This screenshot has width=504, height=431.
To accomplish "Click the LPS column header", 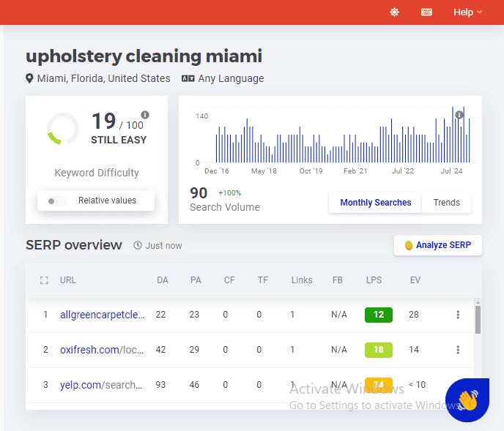I will click(x=374, y=280).
